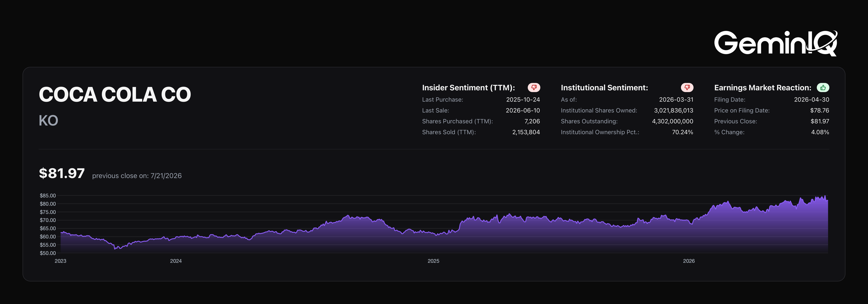
Task: Click the 2026 x-axis label
Action: [x=689, y=261]
